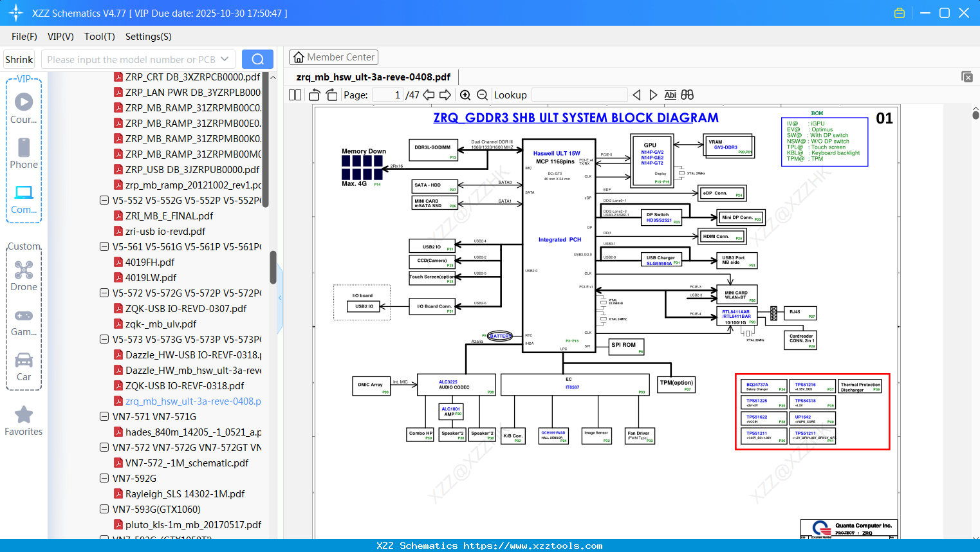Select the Game category icon
The height and width of the screenshot is (552, 980).
pyautogui.click(x=24, y=322)
